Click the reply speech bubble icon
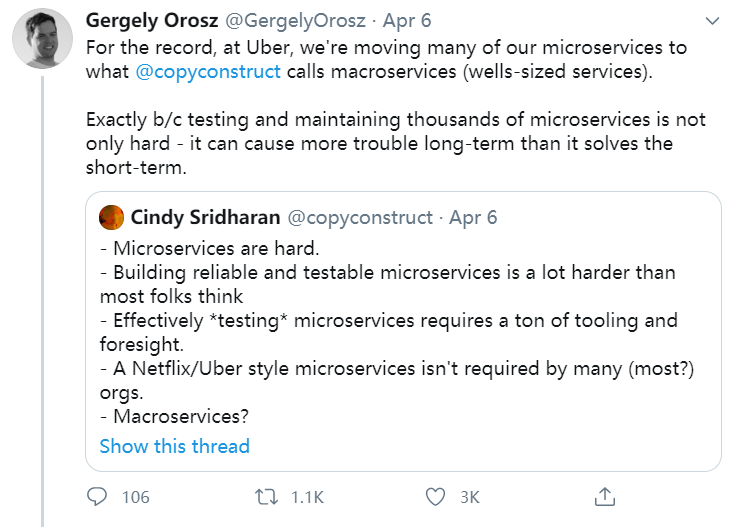Viewport: 733px width, 529px height. (97, 496)
